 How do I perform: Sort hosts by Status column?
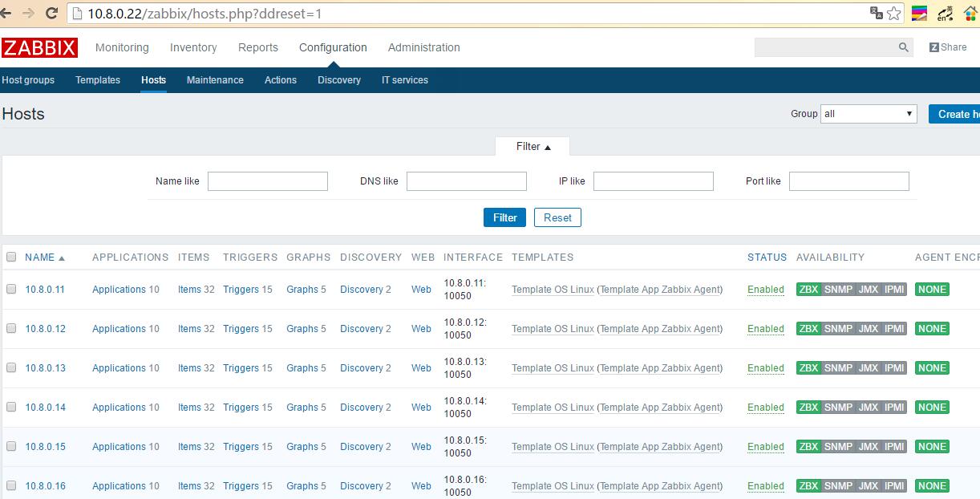coord(767,258)
